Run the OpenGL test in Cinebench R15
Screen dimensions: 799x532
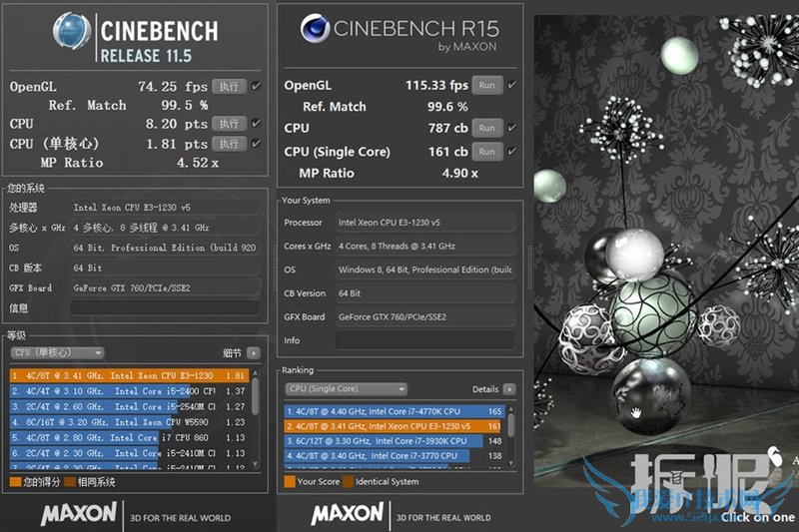486,85
